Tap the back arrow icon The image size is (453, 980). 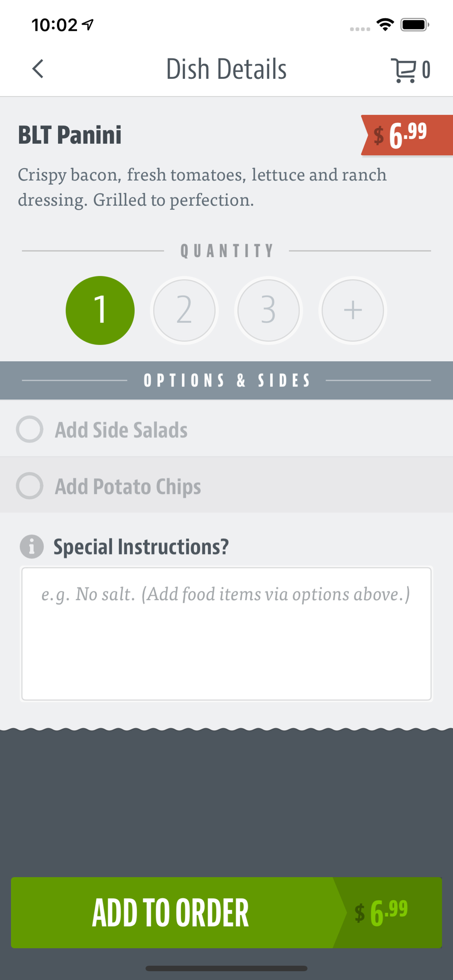point(38,69)
